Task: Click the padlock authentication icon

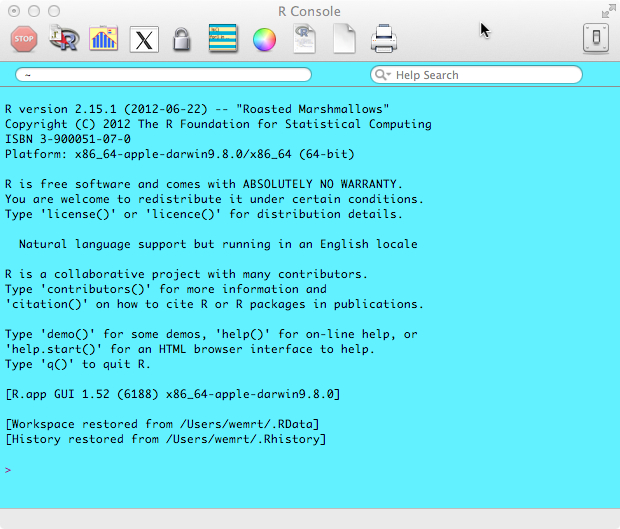Action: point(181,39)
